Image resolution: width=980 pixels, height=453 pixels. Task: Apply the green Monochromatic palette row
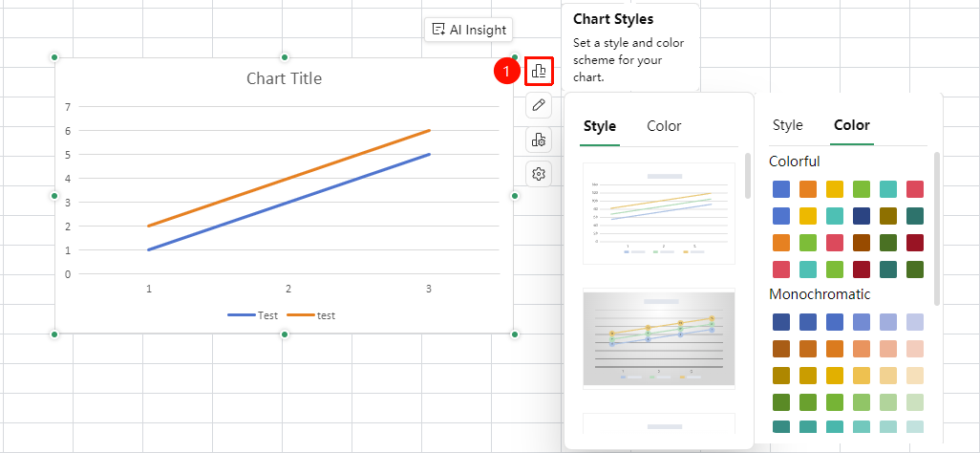848,401
